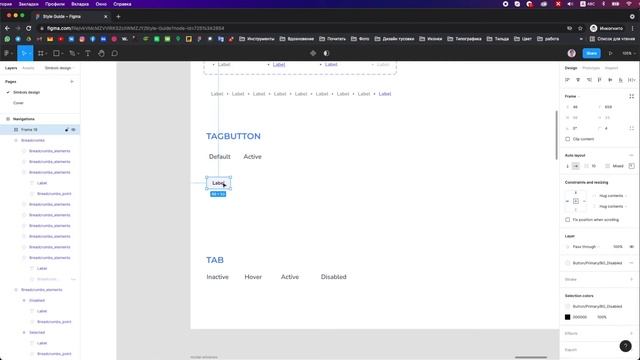Click the Present play icon
This screenshot has width=640, height=360.
click(611, 53)
